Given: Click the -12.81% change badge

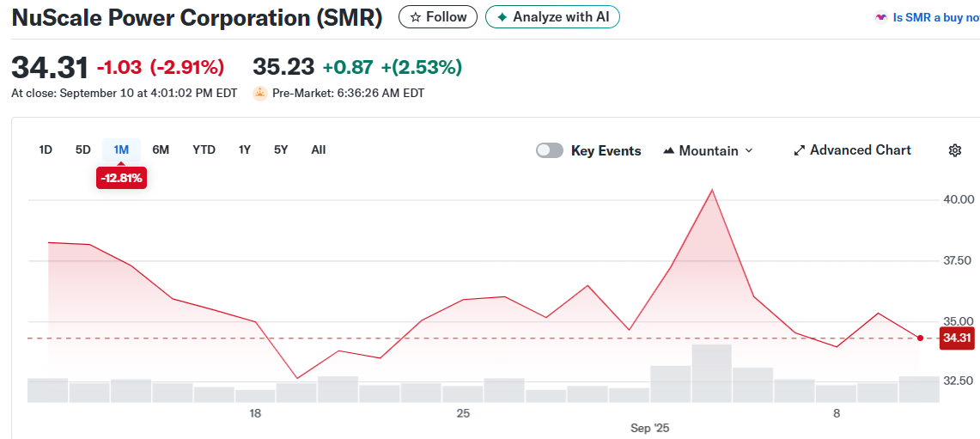Looking at the screenshot, I should pos(121,179).
